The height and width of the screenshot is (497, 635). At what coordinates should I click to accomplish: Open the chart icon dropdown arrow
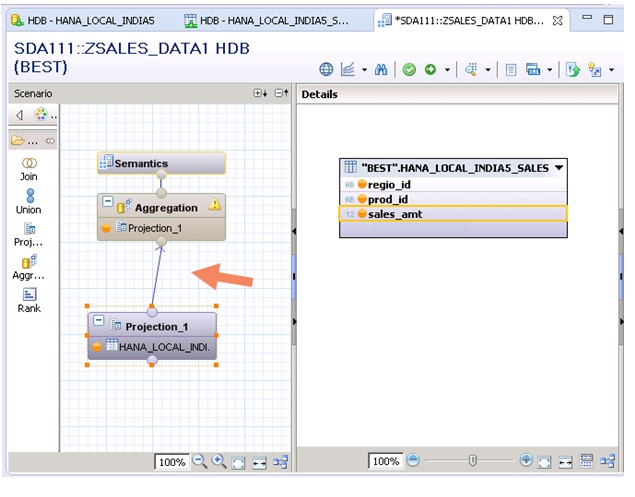pyautogui.click(x=364, y=70)
